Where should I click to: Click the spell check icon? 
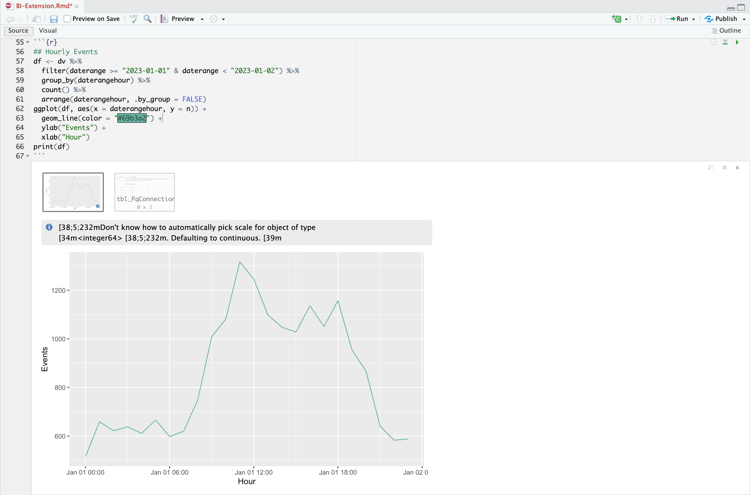pos(133,19)
